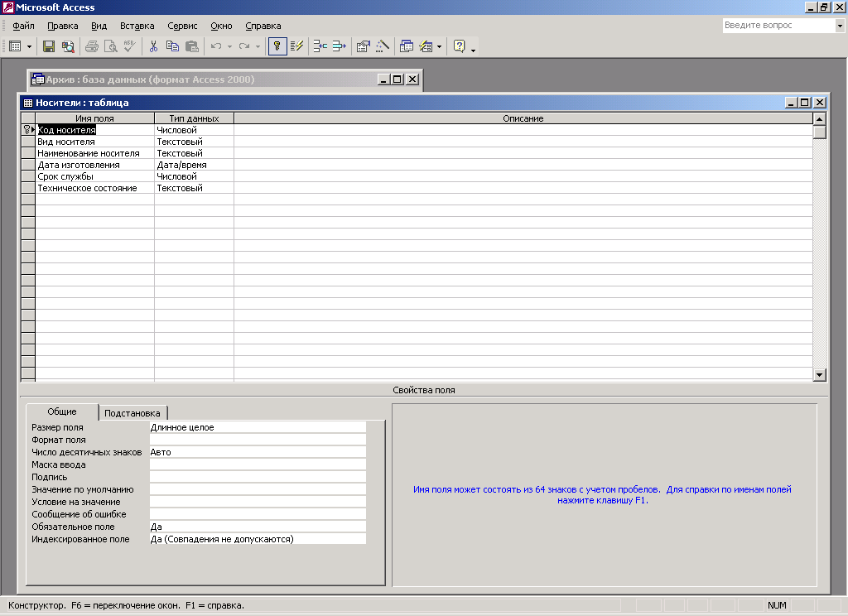This screenshot has height=616, width=848.
Task: Open the Сервис menu
Action: coord(182,26)
